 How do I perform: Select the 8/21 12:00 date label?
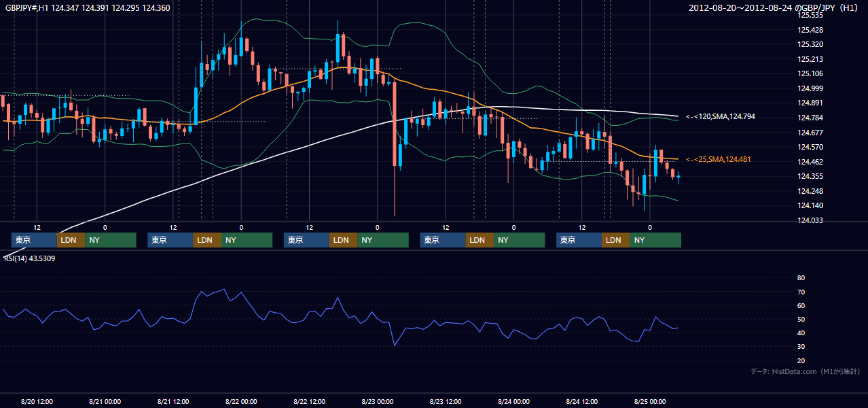point(173,401)
